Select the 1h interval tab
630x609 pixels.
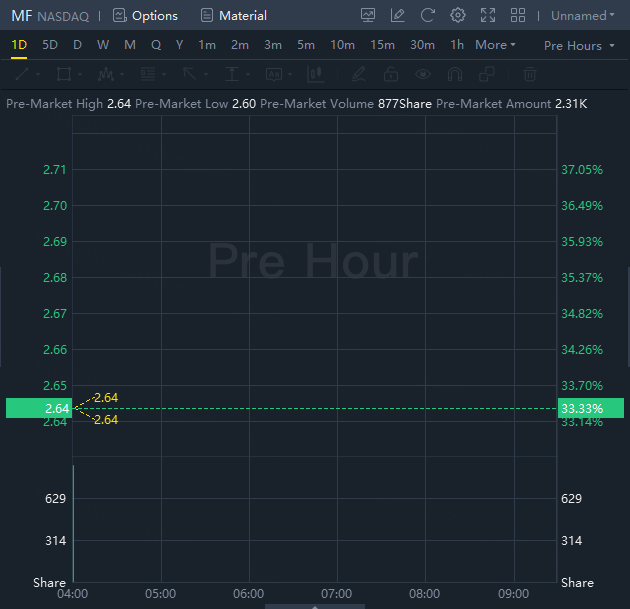pyautogui.click(x=457, y=45)
